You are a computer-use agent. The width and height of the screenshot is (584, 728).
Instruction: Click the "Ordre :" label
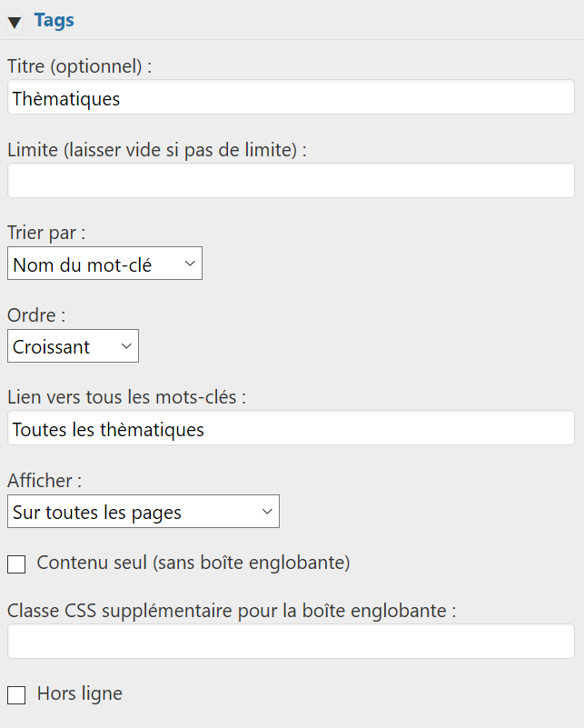click(36, 314)
